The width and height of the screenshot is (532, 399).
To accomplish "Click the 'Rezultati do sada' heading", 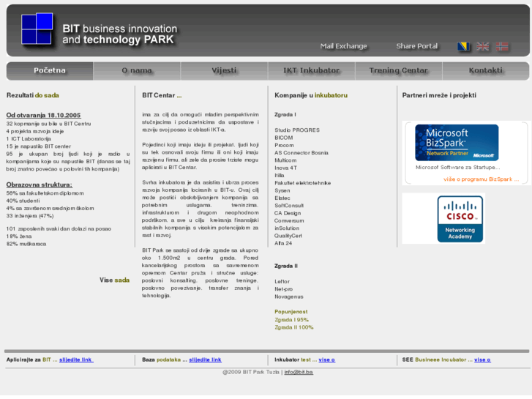I will (x=33, y=95).
